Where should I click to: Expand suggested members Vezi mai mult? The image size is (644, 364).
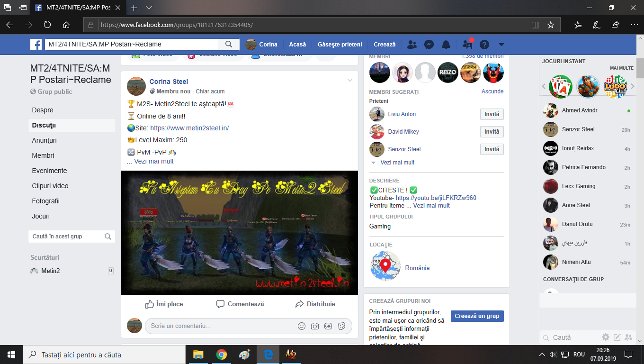pos(397,163)
